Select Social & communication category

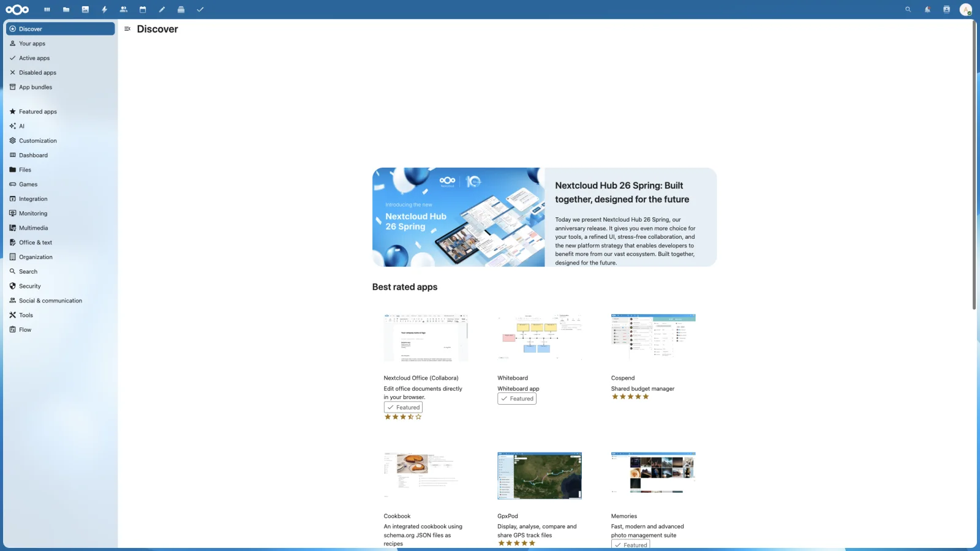click(x=61, y=301)
